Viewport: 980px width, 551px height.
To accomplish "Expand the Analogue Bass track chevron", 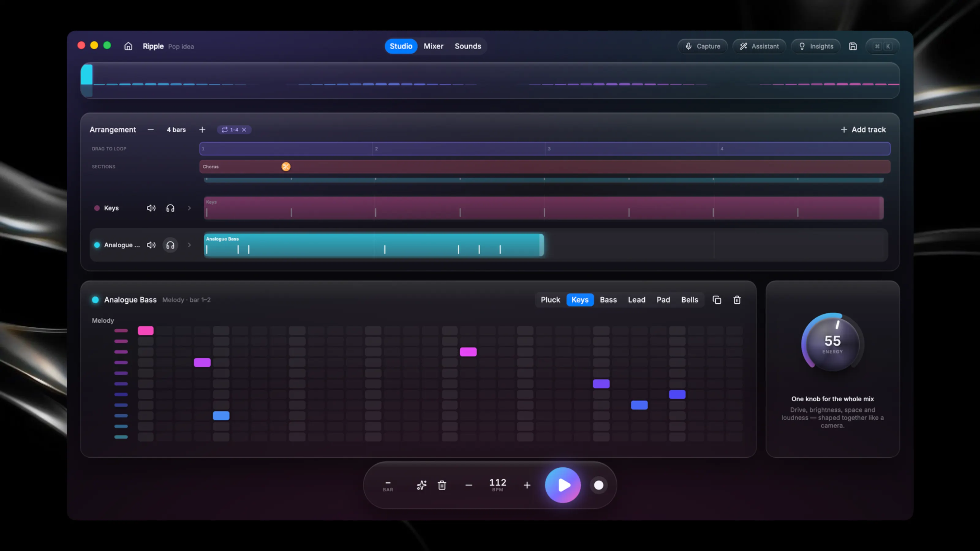I will pos(189,245).
